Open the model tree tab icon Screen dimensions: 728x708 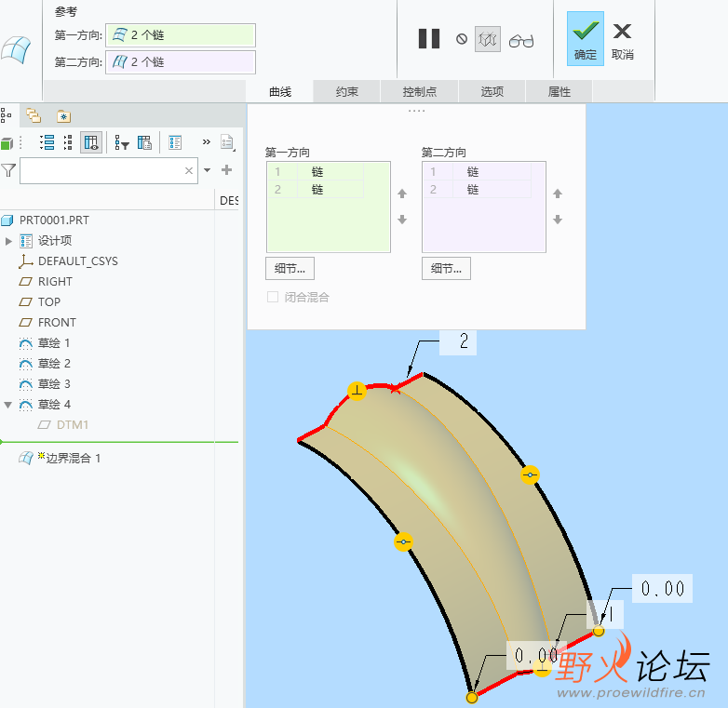tap(6, 115)
